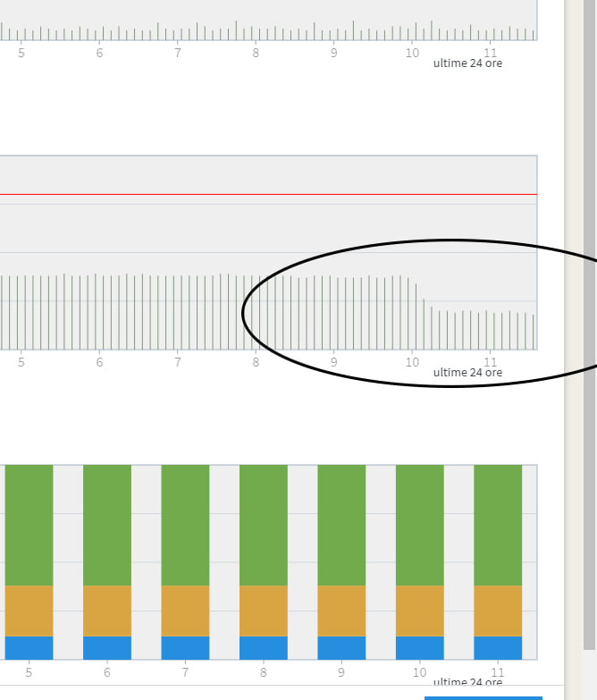Click the green segment of hour 10 bar
Viewport: 597px width, 700px height.
coord(420,525)
